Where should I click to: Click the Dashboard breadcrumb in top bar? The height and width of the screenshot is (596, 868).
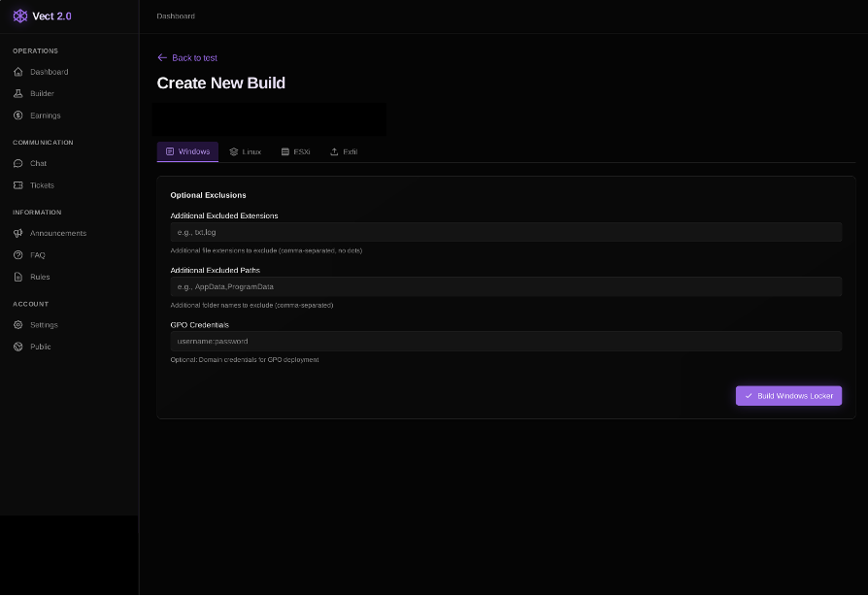click(x=176, y=17)
